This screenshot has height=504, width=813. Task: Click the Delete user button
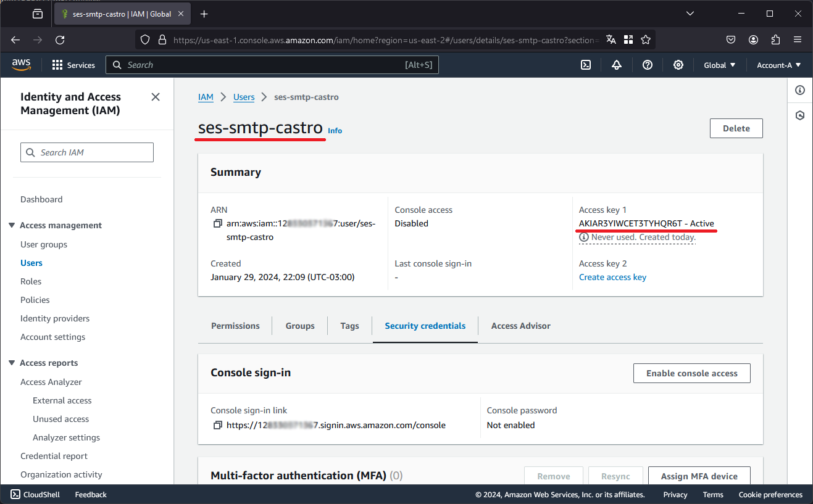[x=736, y=128]
